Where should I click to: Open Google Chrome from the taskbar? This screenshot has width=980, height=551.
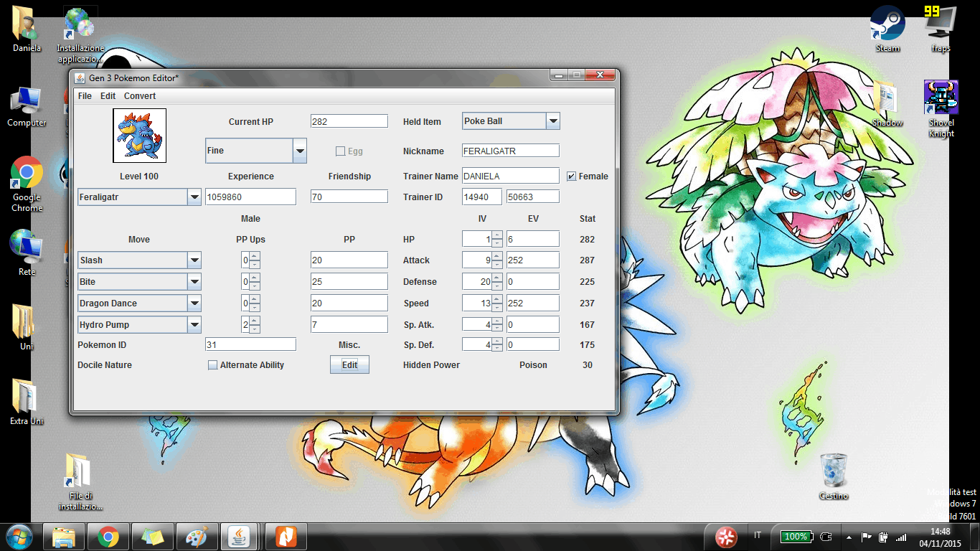click(108, 536)
